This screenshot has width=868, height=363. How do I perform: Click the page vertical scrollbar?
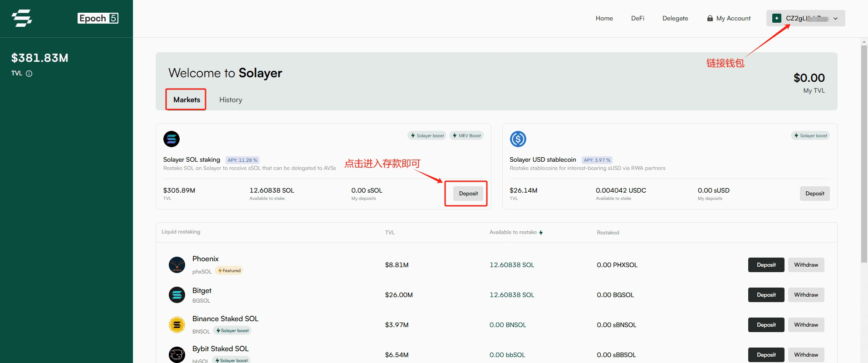point(864,154)
